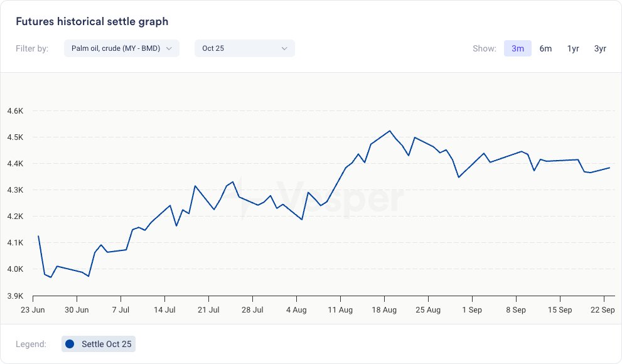Image resolution: width=622 pixels, height=364 pixels.
Task: Click the Futures historical settle graph title
Action: [92, 21]
